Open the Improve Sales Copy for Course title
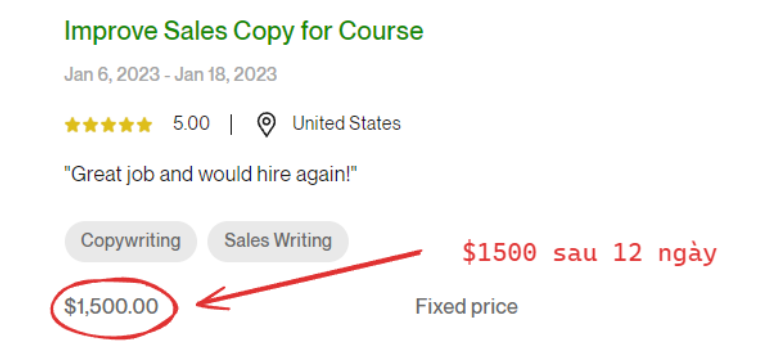This screenshot has height=361, width=759. click(243, 32)
